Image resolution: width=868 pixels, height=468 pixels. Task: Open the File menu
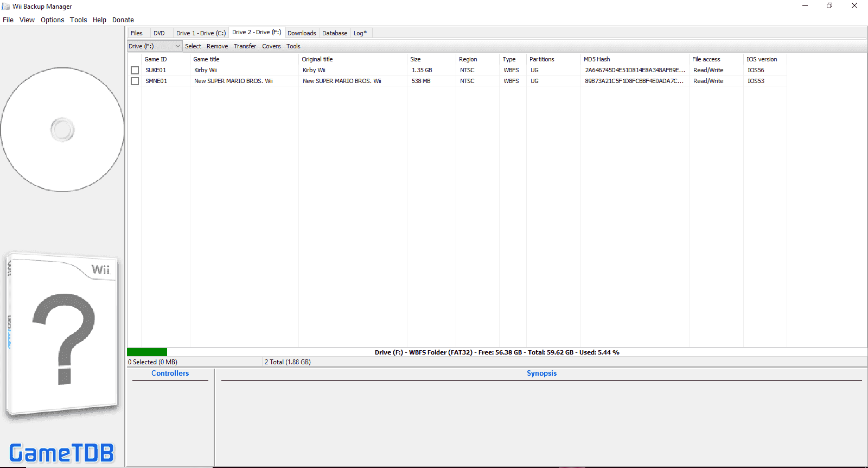pos(8,20)
